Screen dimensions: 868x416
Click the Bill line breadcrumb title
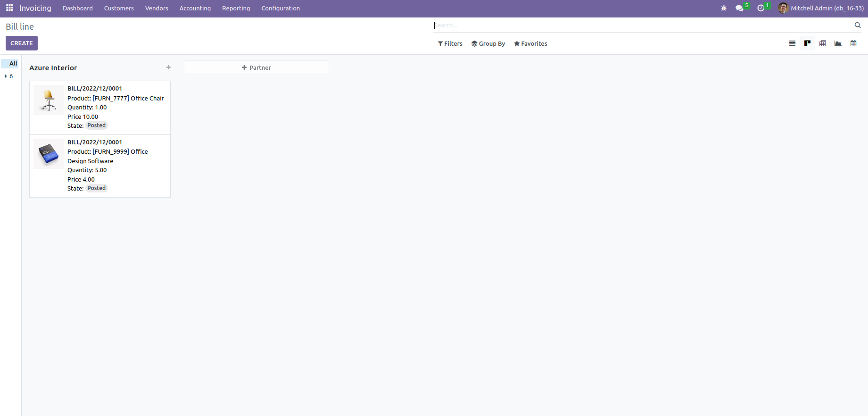pyautogui.click(x=20, y=27)
